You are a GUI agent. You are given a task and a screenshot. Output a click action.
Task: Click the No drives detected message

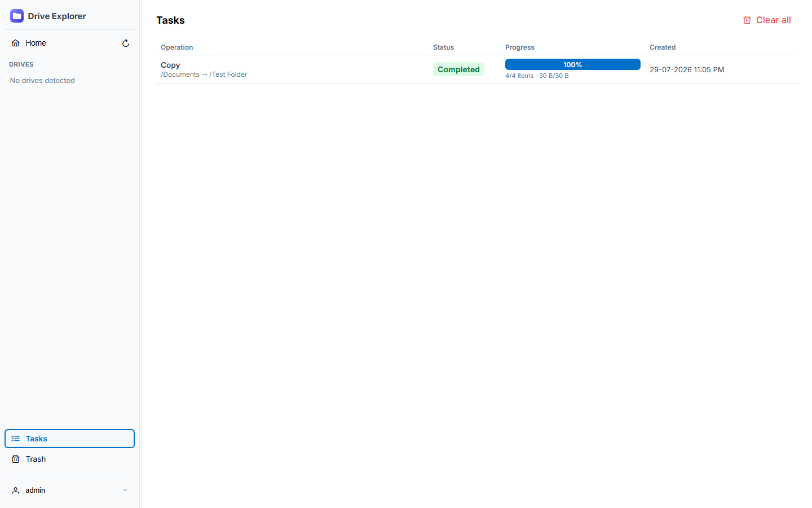click(42, 81)
